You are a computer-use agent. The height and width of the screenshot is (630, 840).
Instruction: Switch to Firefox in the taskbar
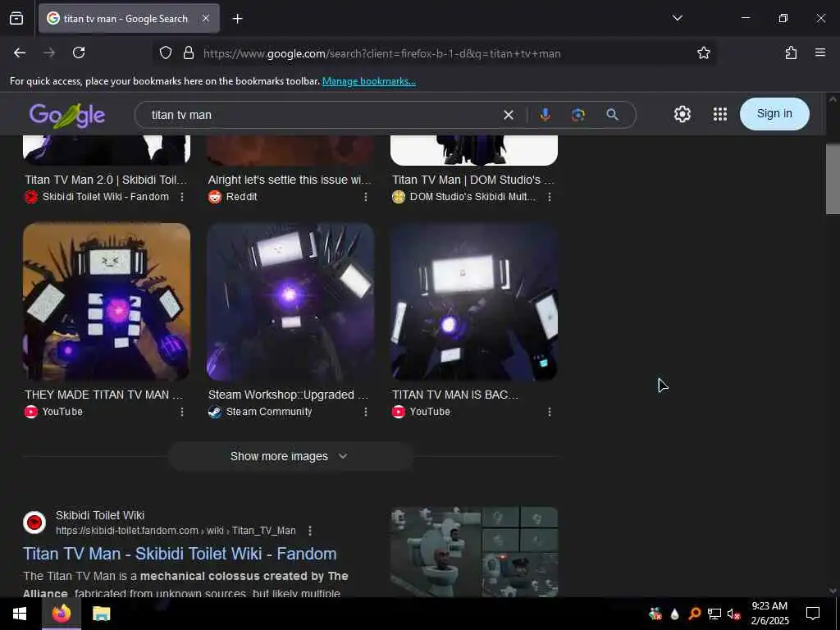61,614
